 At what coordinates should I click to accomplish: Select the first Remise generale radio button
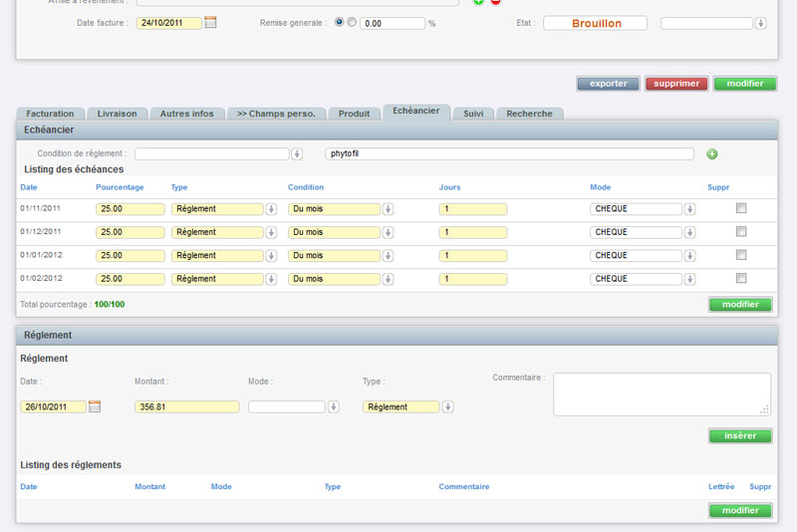(x=339, y=22)
